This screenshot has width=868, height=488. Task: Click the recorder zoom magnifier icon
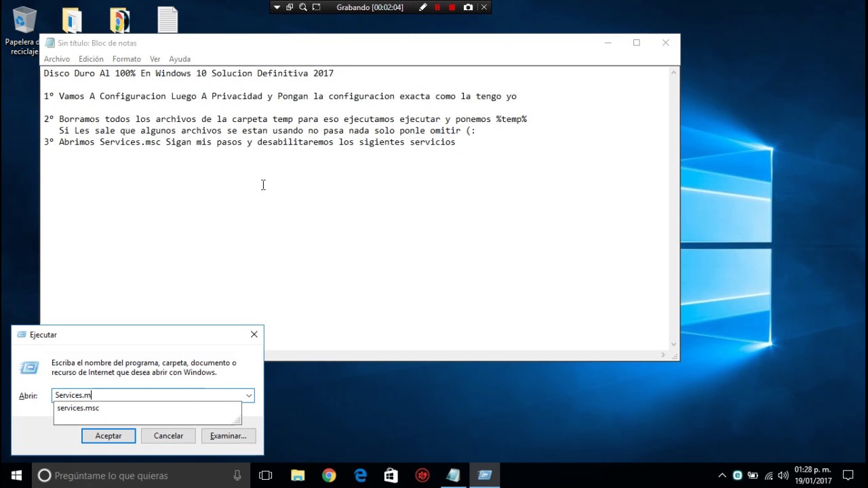tap(303, 7)
